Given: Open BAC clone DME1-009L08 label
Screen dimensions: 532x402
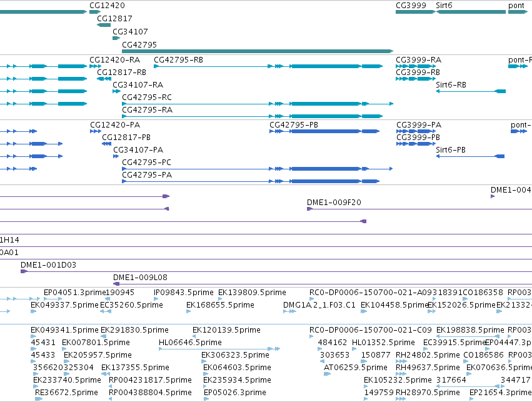Looking at the screenshot, I should coord(140,278).
